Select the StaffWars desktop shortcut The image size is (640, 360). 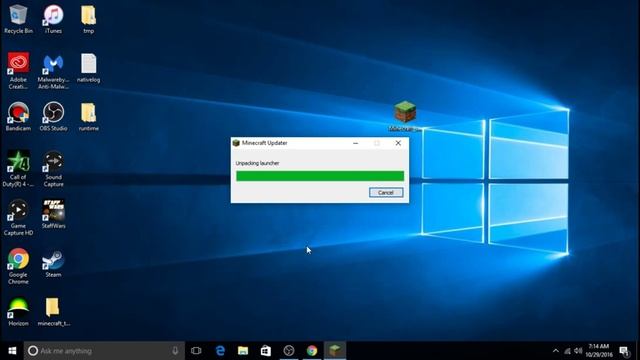pos(53,213)
